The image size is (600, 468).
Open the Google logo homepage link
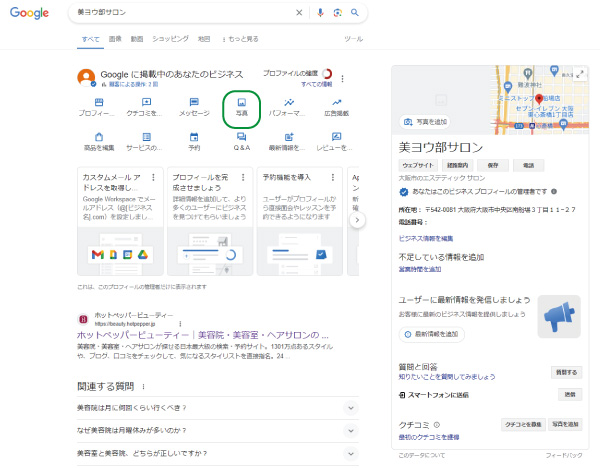pos(29,13)
